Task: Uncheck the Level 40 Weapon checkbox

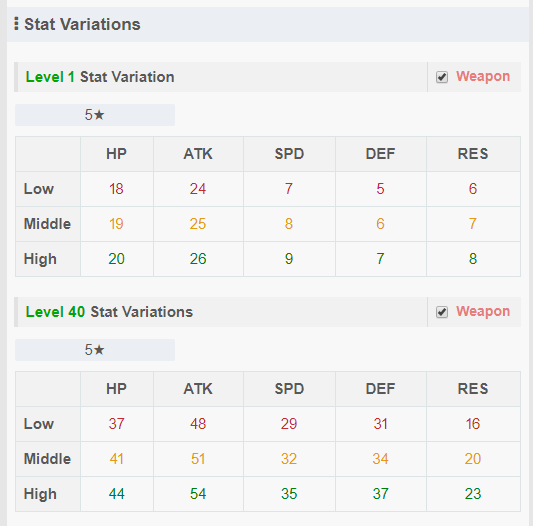Action: 442,312
